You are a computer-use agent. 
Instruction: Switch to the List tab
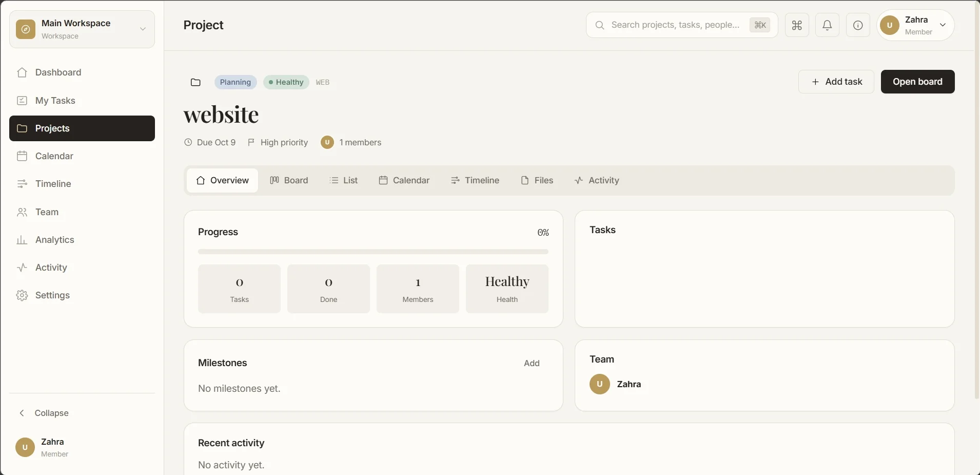point(344,180)
